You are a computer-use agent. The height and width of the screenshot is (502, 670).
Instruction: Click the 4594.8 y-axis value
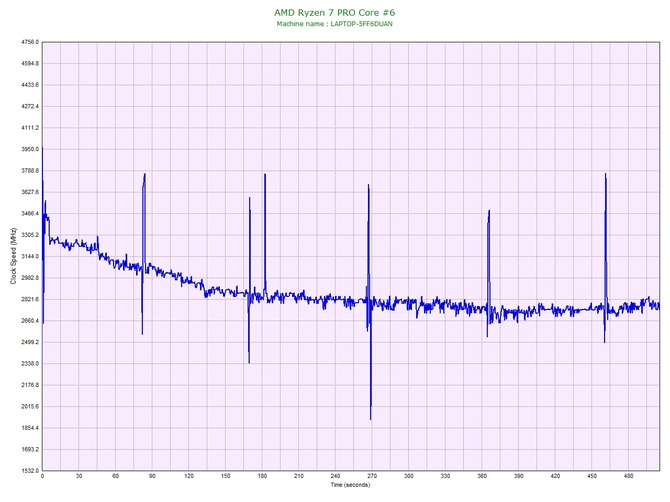click(x=30, y=64)
